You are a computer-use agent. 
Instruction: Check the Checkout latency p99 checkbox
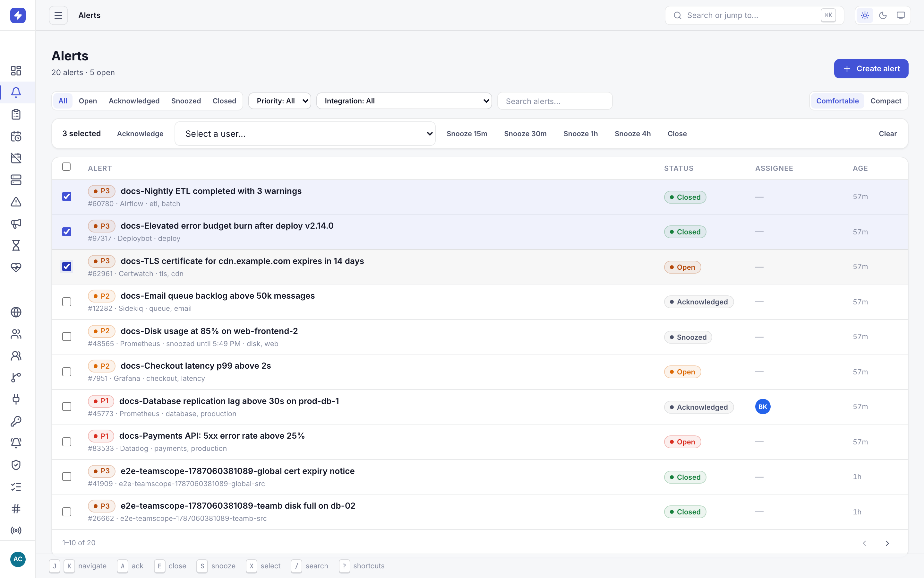tap(67, 372)
